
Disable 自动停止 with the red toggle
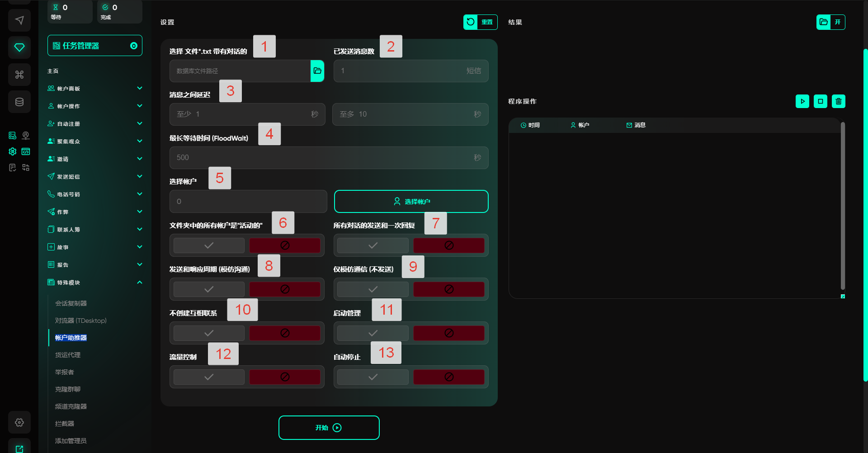point(448,377)
